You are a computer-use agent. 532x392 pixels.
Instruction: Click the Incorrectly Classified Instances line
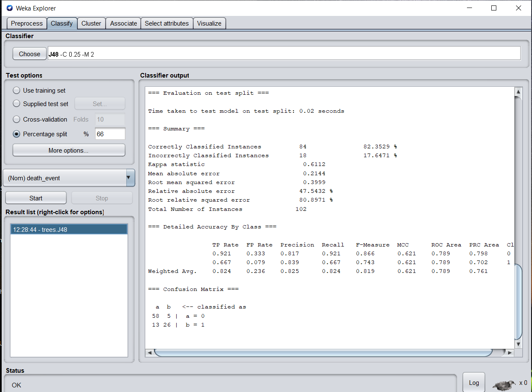tap(273, 156)
